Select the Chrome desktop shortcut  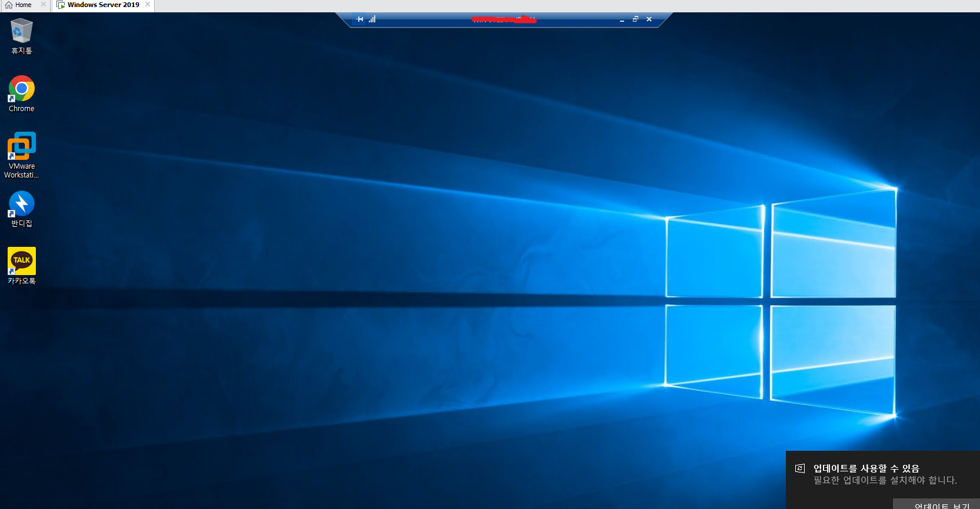22,93
